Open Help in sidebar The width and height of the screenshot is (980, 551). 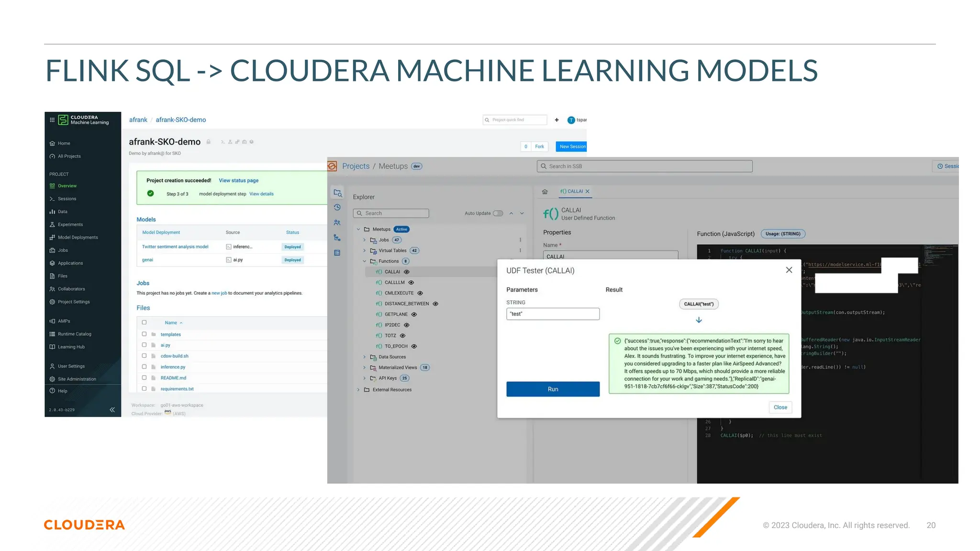coord(58,391)
